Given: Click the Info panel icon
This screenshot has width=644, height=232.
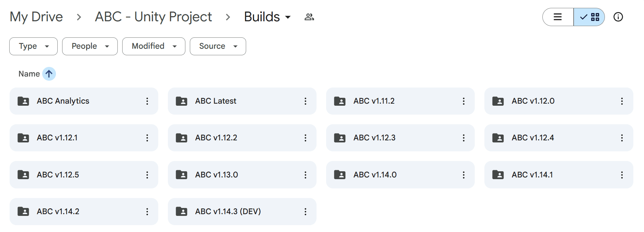Looking at the screenshot, I should 618,17.
